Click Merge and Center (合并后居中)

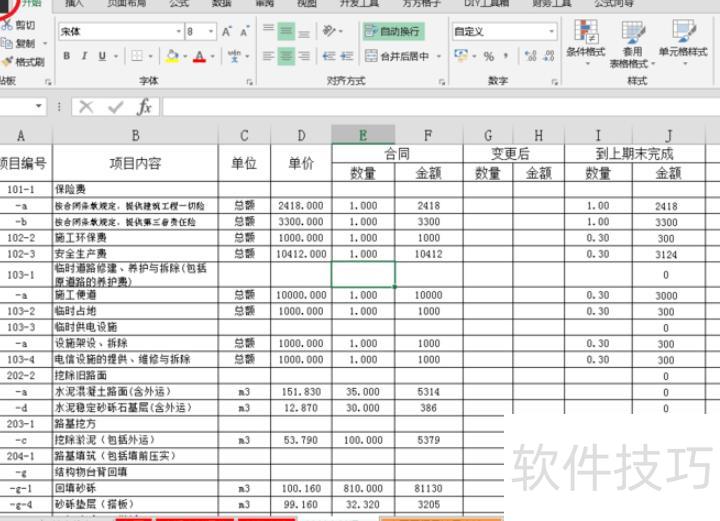point(397,56)
